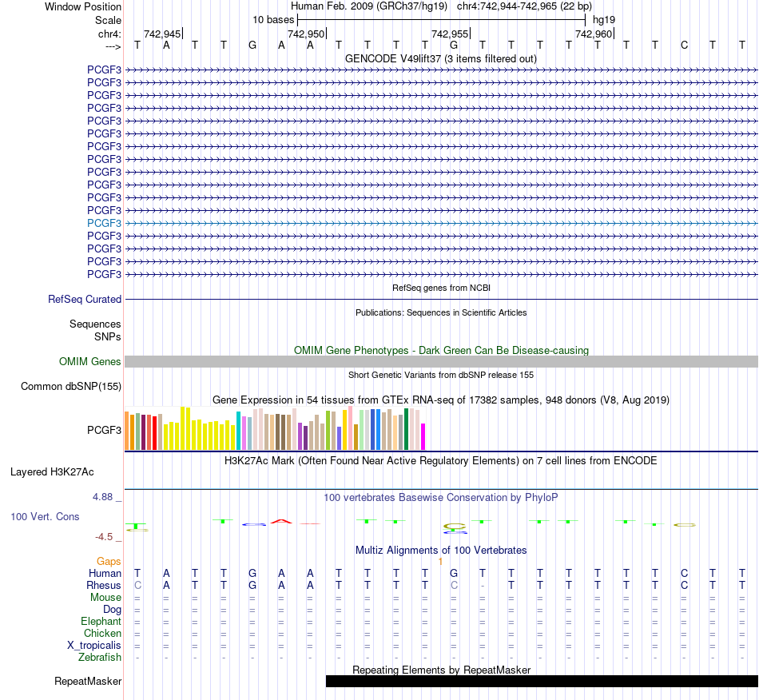Open Layered H3K27Ac track label
Image resolution: width=759 pixels, height=700 pixels.
pyautogui.click(x=52, y=472)
